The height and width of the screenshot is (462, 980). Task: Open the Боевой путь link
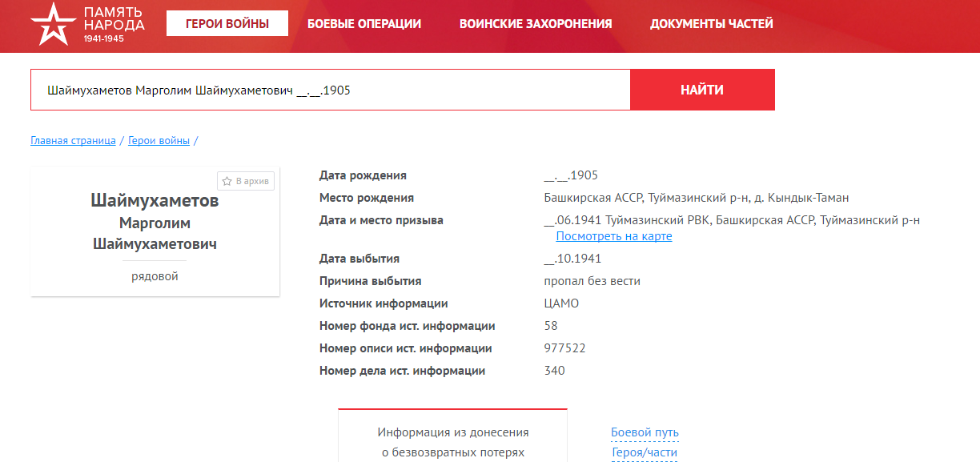point(645,432)
